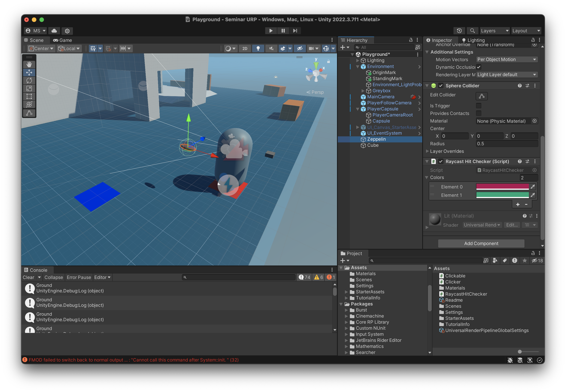Image resolution: width=566 pixels, height=392 pixels.
Task: Switch to the Lighting tab
Action: (x=473, y=40)
